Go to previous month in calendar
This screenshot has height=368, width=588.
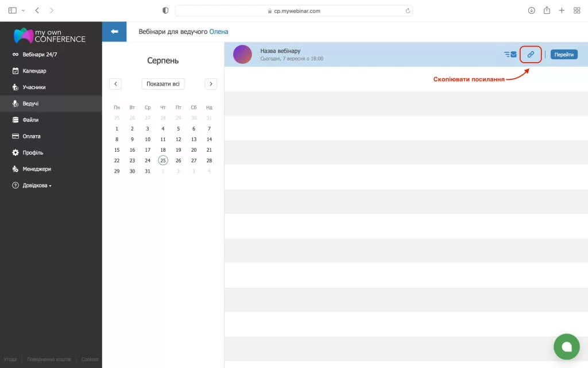(115, 84)
